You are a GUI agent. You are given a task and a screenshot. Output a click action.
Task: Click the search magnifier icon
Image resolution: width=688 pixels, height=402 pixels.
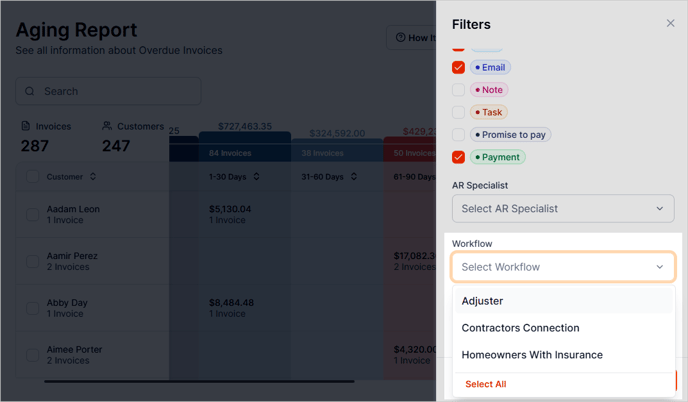[30, 91]
